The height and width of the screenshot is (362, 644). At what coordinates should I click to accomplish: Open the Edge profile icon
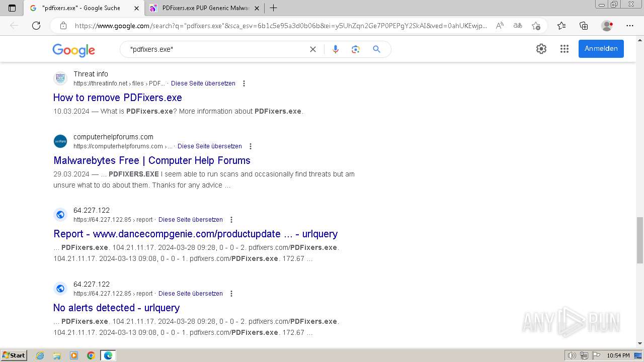[x=607, y=26]
